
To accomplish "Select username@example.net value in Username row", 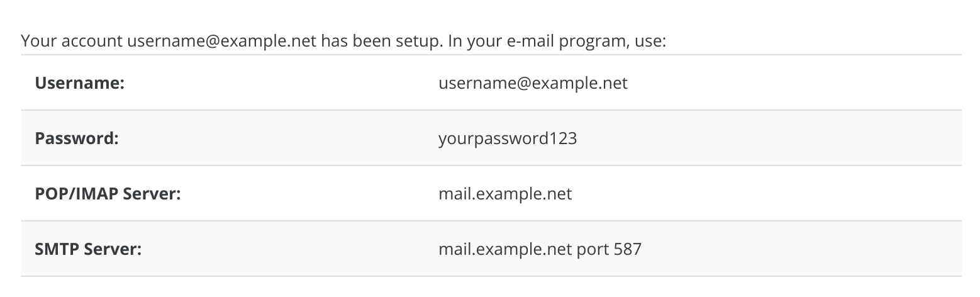I will pos(532,83).
